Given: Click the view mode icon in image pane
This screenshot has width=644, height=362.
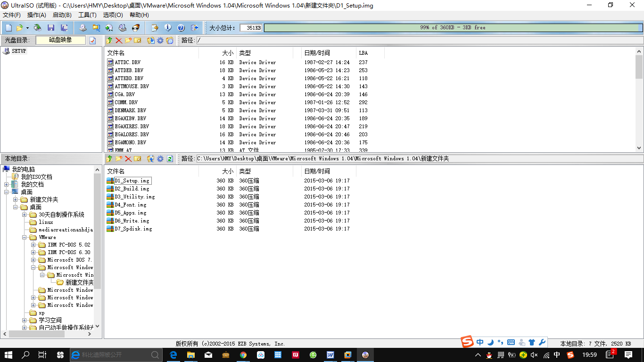Looking at the screenshot, I should tap(170, 41).
